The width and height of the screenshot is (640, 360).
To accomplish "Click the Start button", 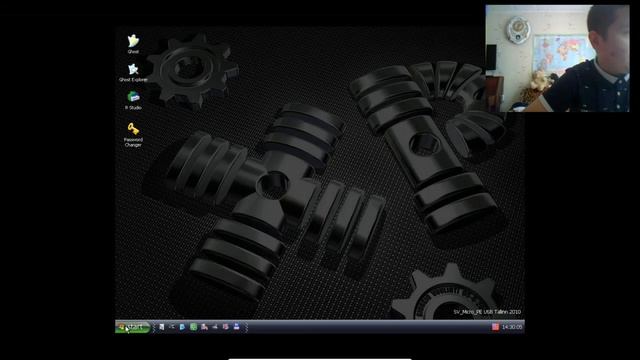I will pyautogui.click(x=133, y=327).
